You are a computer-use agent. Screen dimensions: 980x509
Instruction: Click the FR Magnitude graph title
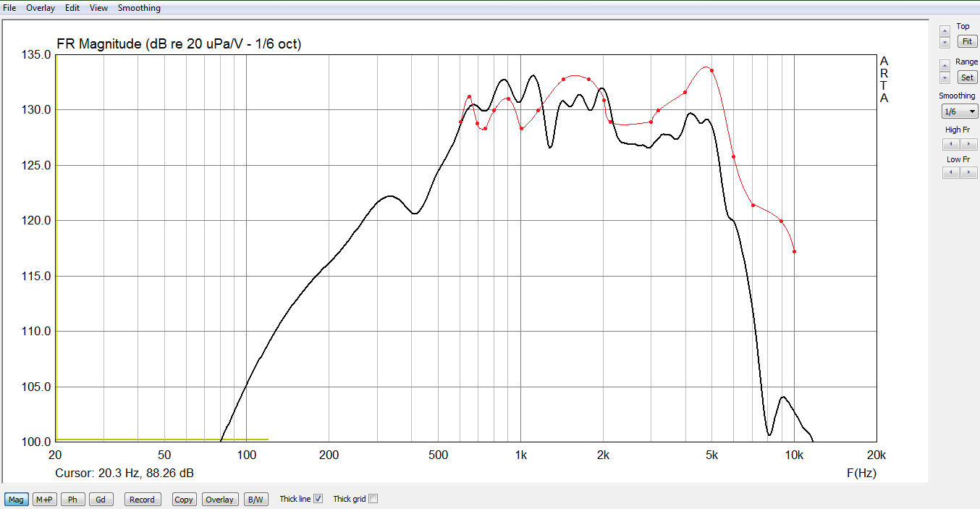coord(179,45)
